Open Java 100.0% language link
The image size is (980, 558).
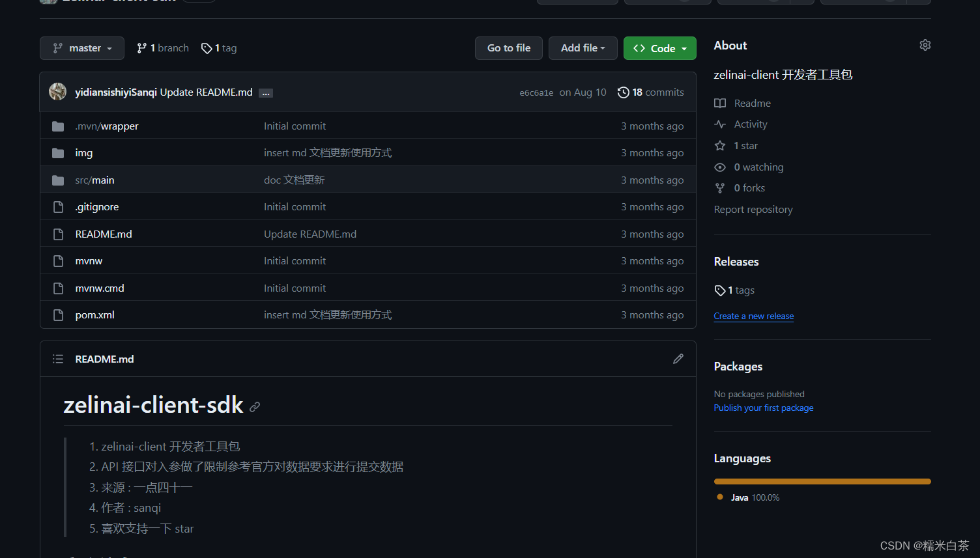(x=755, y=497)
